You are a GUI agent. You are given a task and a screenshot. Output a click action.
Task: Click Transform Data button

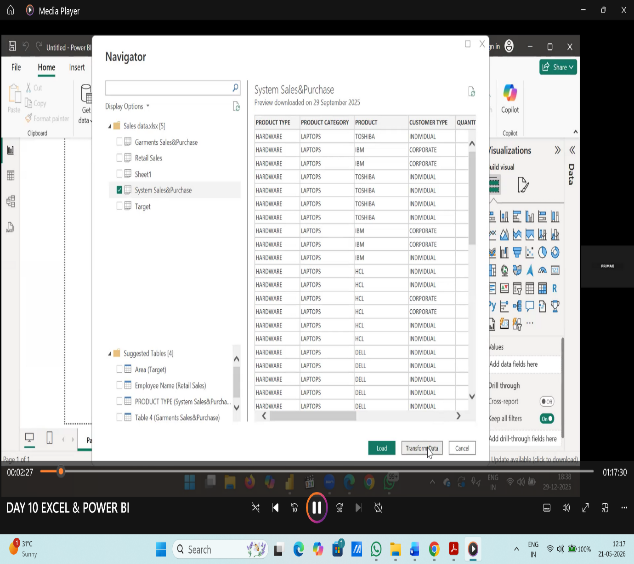tap(422, 448)
